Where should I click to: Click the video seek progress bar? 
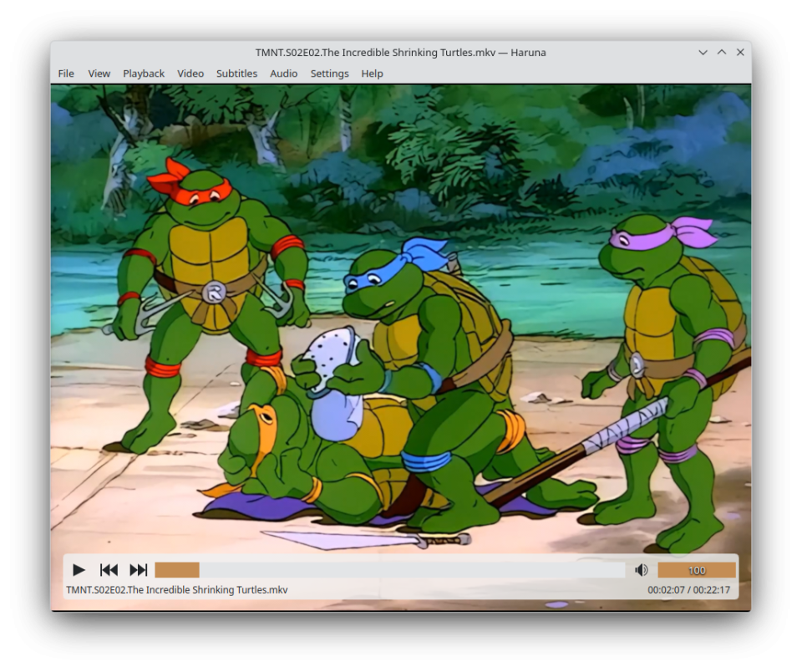coord(389,570)
